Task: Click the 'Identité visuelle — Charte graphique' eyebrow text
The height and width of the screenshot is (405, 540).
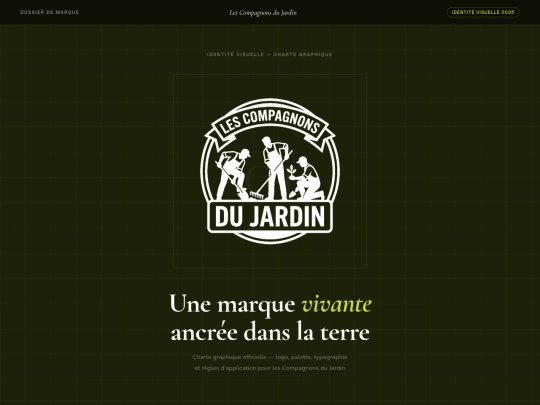Action: tap(270, 54)
